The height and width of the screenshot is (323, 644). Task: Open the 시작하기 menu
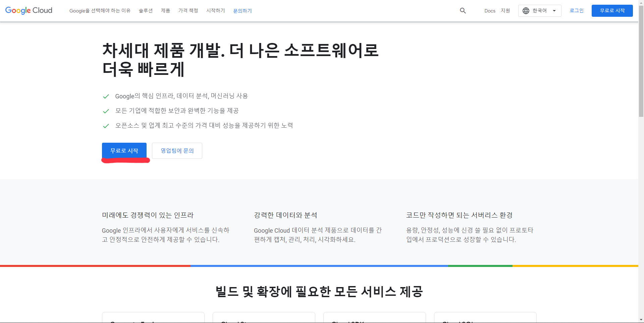coord(216,11)
